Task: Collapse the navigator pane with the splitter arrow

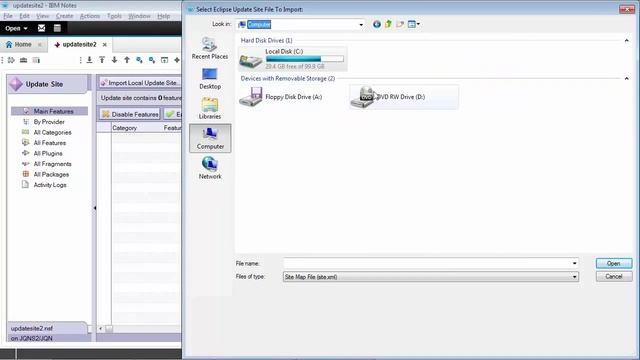Action: click(95, 208)
